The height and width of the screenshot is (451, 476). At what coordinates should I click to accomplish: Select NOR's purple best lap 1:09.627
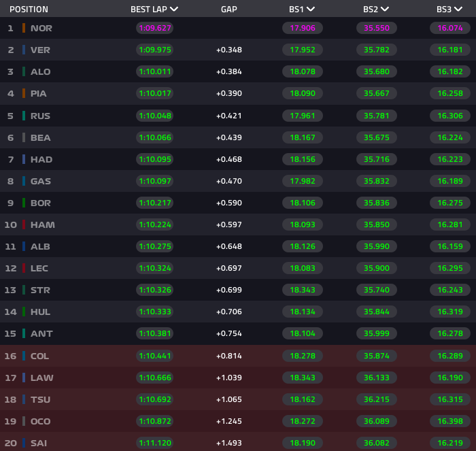click(x=154, y=28)
